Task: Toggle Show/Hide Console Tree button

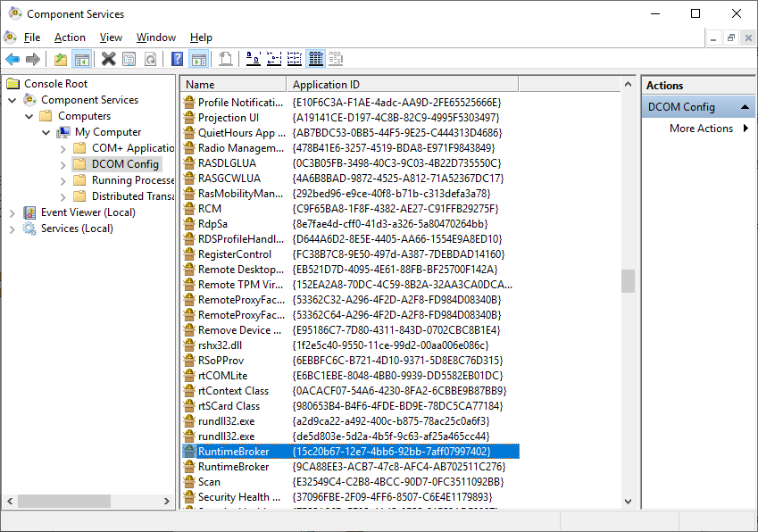Action: point(82,60)
